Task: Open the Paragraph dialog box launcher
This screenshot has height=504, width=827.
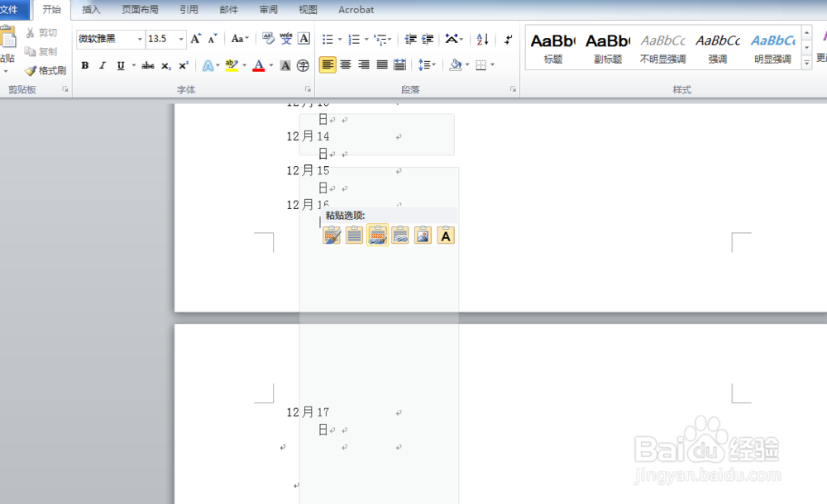Action: [513, 89]
